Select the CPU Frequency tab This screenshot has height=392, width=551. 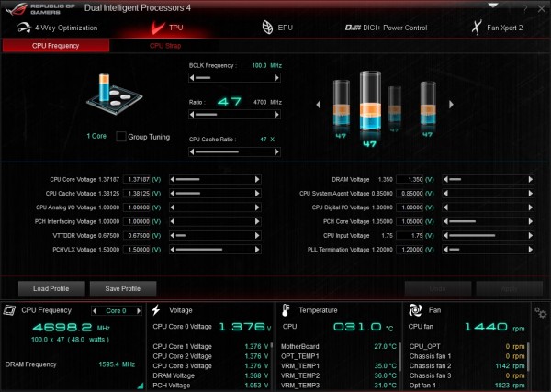click(x=55, y=46)
